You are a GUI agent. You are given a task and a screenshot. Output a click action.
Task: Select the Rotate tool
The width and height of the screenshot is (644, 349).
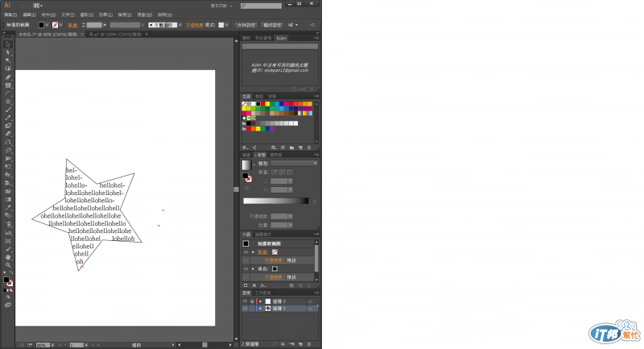pos(8,142)
